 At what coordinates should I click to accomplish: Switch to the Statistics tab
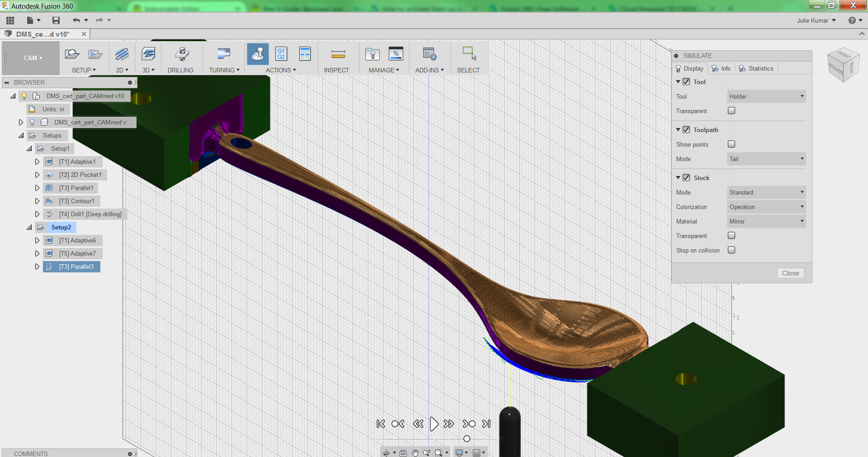point(756,68)
